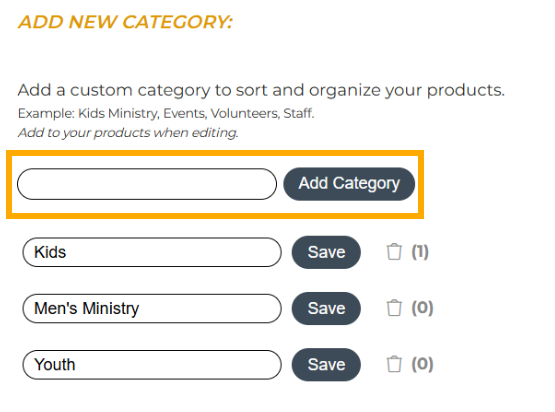Save the Youth category name

(326, 365)
